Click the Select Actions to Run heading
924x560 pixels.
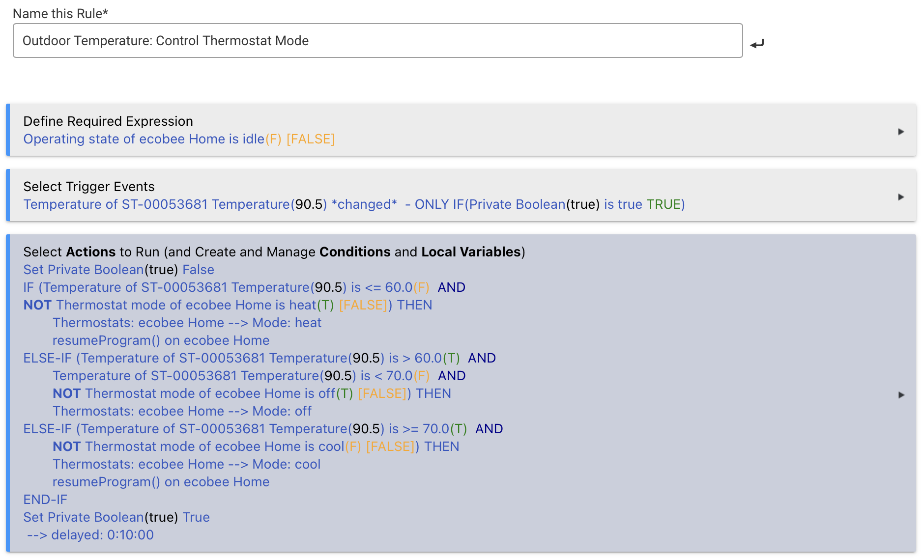tap(274, 252)
